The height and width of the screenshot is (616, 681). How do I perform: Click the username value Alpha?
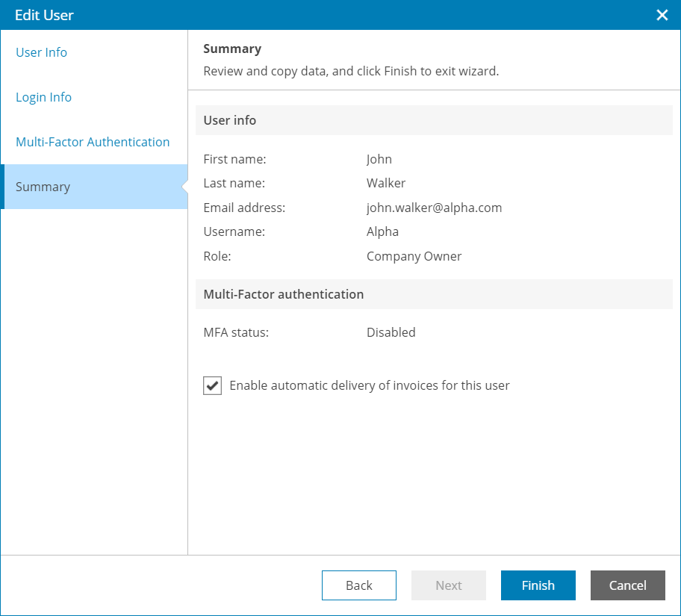[x=382, y=231]
